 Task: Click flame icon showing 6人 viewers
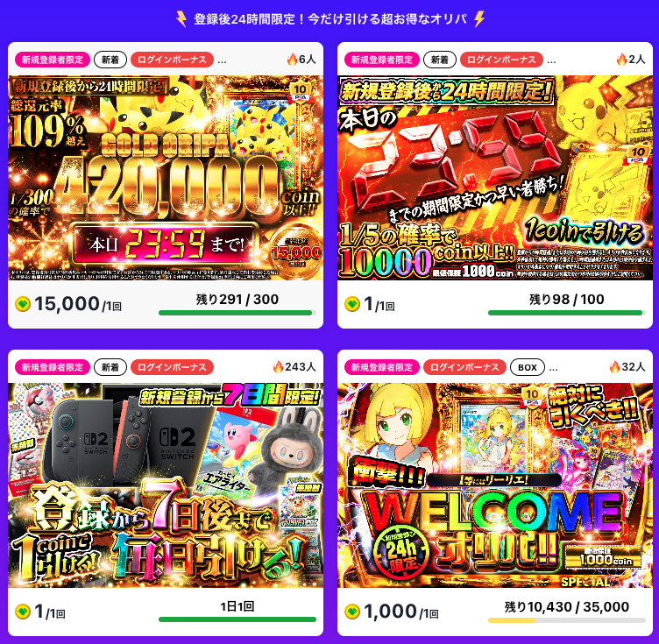click(292, 60)
